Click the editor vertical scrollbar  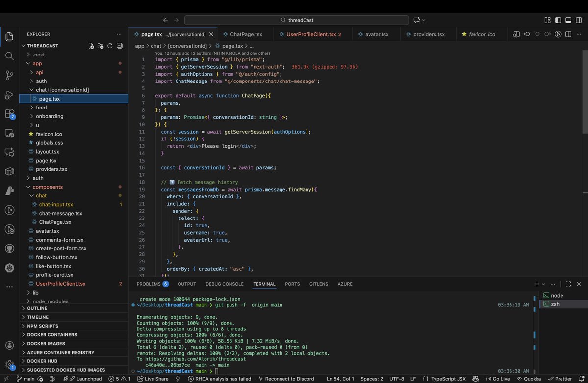pos(585,92)
